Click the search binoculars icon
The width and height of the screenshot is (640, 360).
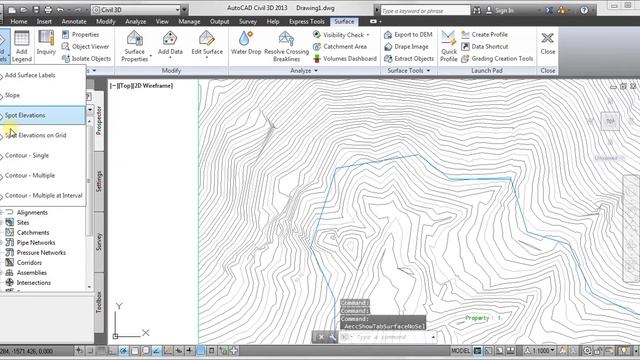[476, 10]
